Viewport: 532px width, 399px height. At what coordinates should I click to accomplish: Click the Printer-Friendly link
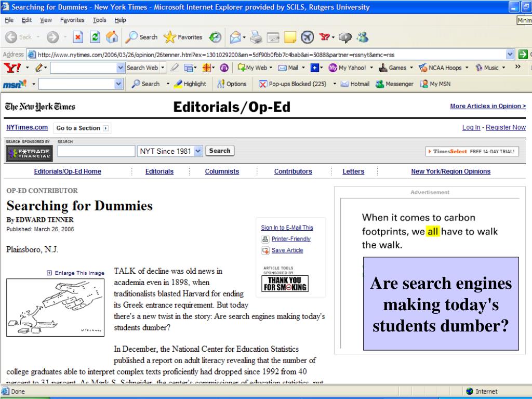tap(291, 239)
